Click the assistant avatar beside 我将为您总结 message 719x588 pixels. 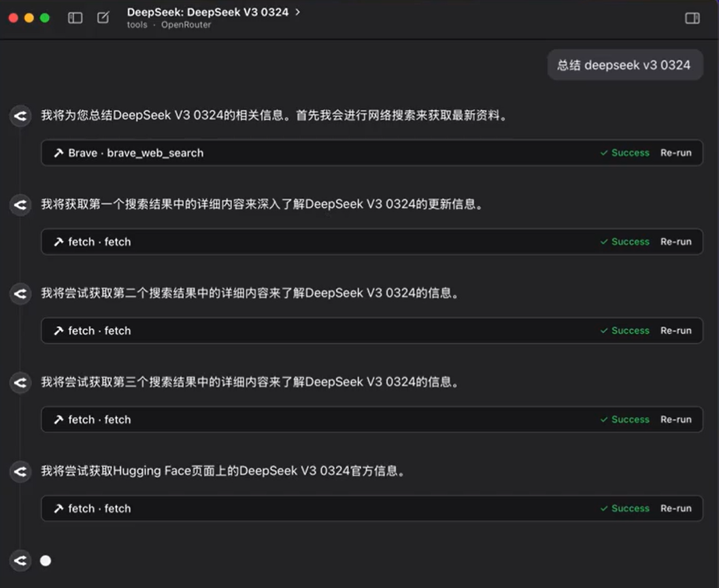(x=20, y=116)
